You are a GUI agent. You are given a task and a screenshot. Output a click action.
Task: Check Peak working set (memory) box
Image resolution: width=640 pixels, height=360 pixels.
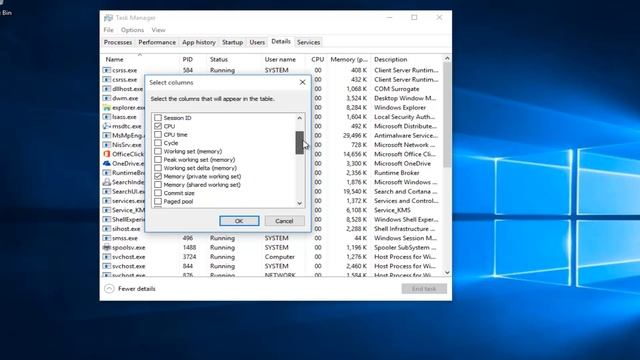158,160
